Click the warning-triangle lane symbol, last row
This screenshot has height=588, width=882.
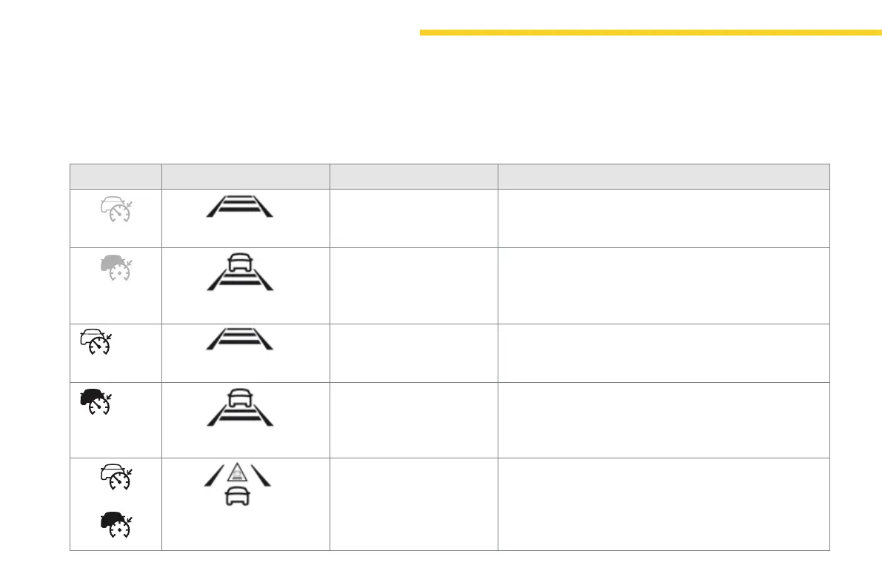238,482
